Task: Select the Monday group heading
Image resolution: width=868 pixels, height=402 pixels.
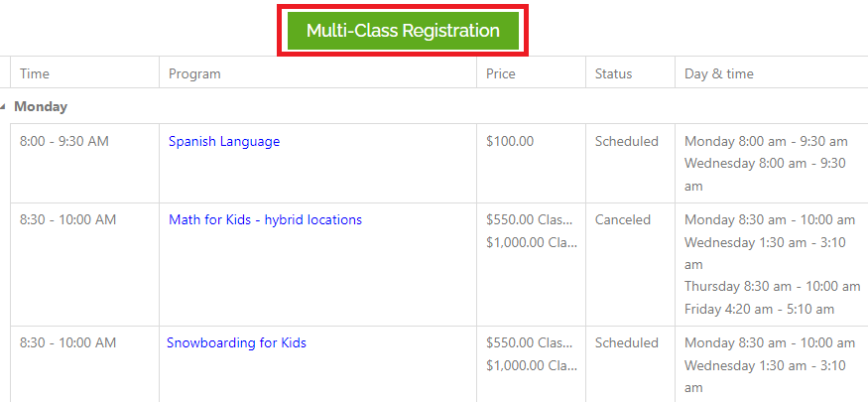Action: tap(41, 107)
